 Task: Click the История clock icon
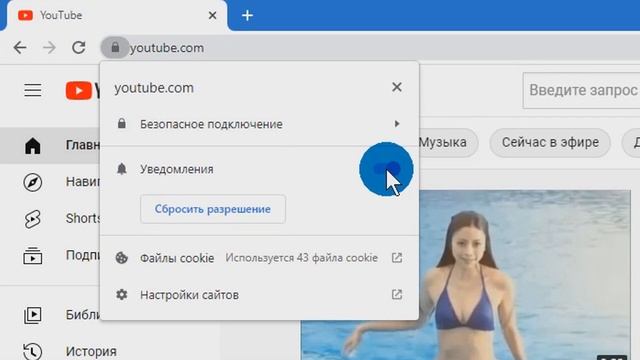[x=33, y=351]
